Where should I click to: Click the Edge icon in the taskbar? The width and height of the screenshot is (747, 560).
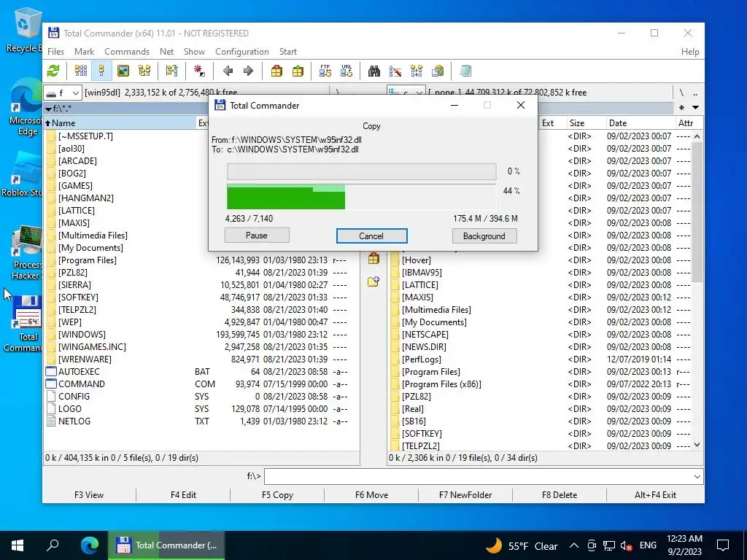click(90, 545)
